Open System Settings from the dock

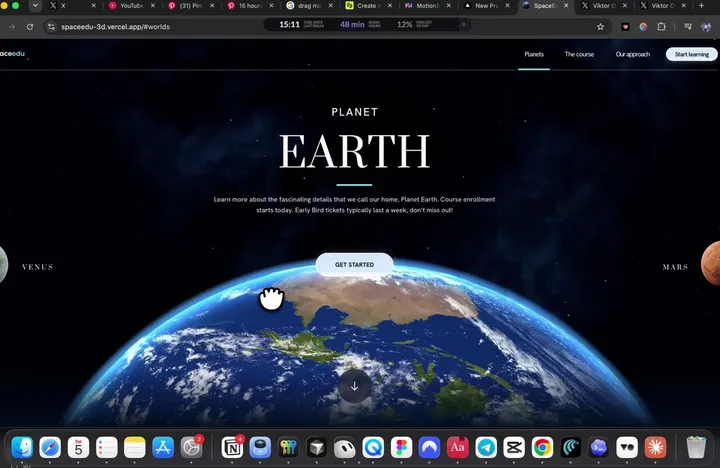pos(191,447)
